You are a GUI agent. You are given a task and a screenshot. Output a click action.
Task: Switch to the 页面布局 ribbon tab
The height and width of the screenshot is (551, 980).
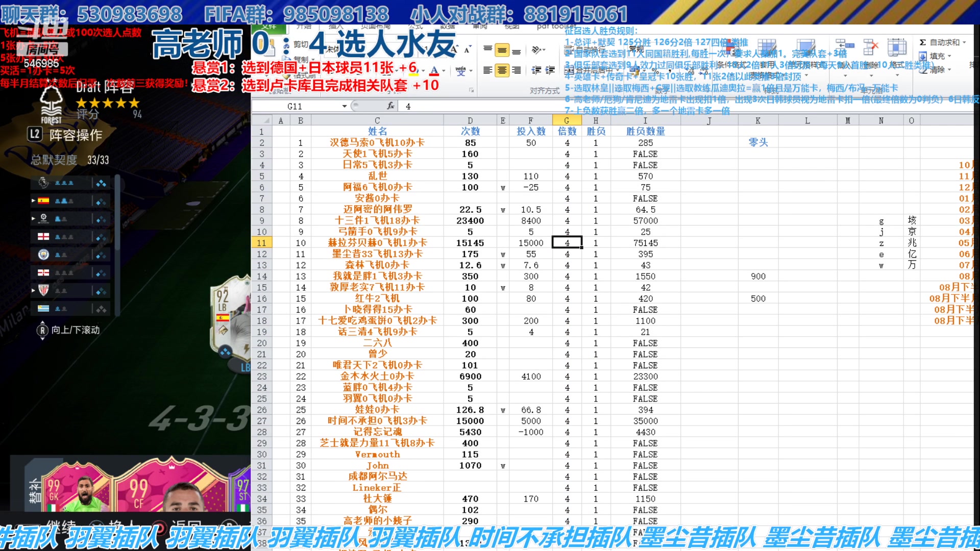[x=375, y=26]
